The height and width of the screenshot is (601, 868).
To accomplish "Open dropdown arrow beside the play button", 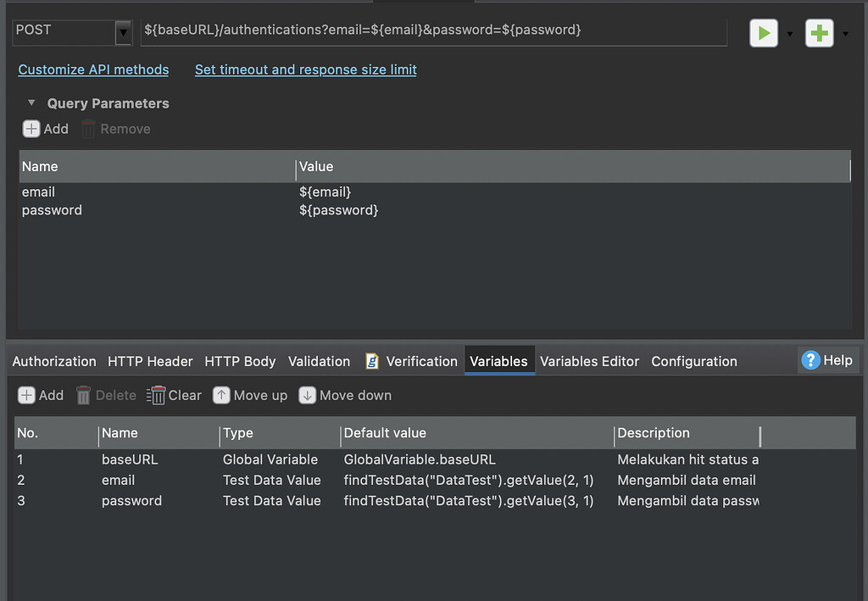I will coord(790,34).
